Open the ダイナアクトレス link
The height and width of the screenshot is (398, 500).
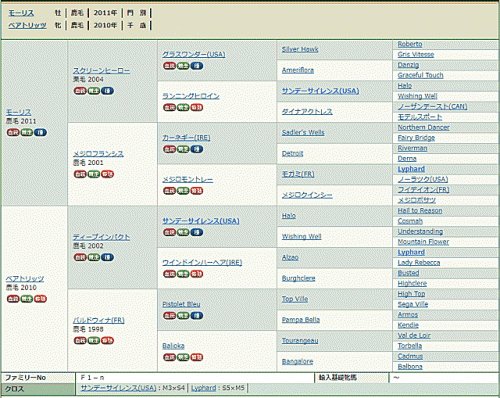pos(307,112)
